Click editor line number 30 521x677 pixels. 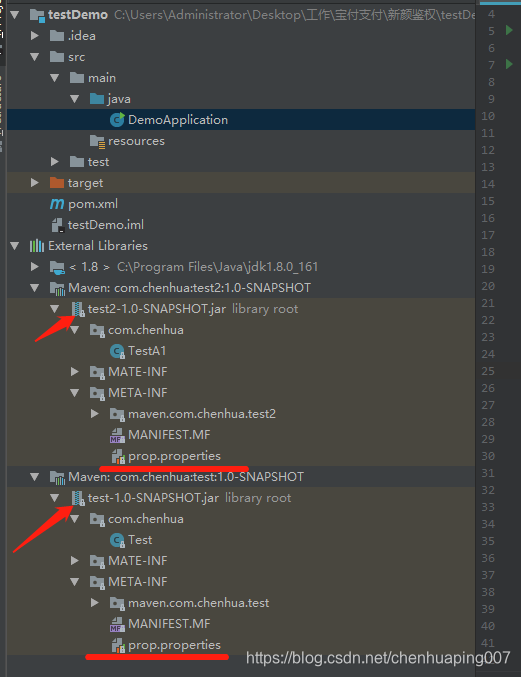488,456
